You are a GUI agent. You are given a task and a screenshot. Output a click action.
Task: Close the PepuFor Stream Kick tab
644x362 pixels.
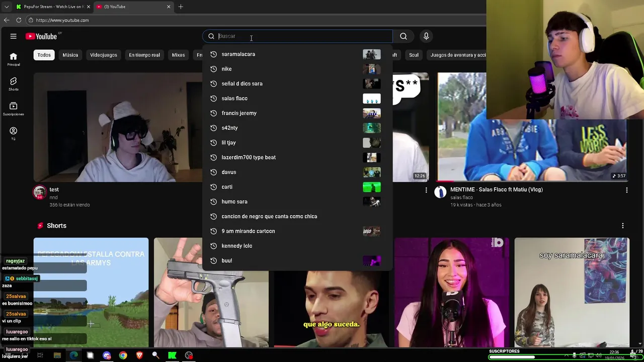pos(89,7)
